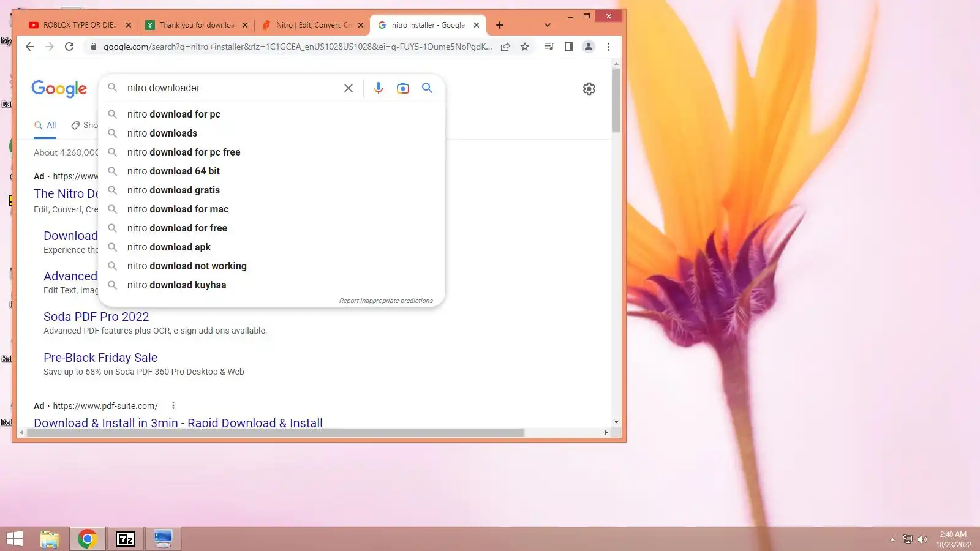Open the Pre-Black Friday Sale link
The width and height of the screenshot is (980, 551).
tap(100, 358)
